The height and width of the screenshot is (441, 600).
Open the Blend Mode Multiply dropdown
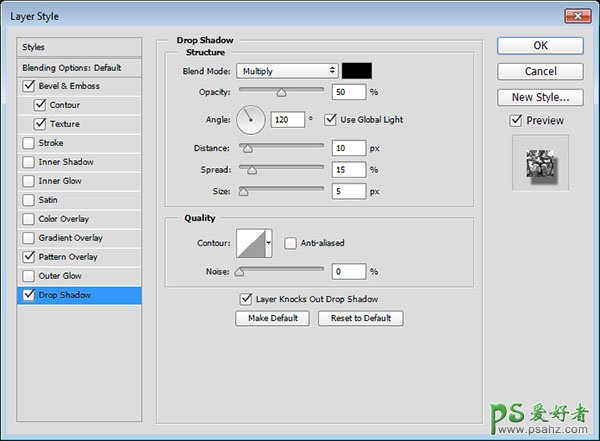tap(287, 71)
